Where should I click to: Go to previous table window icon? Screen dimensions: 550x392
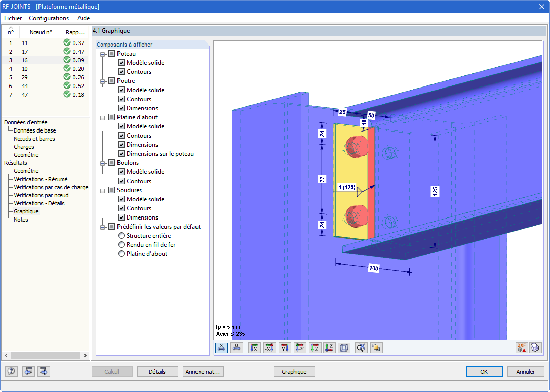click(28, 371)
